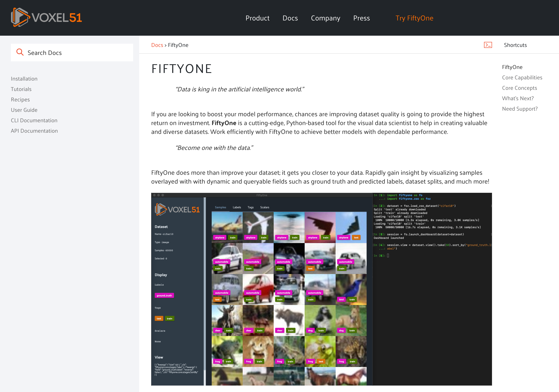Screen dimensions: 559x392
Task: Toggle the train tag filter
Action: point(170,318)
